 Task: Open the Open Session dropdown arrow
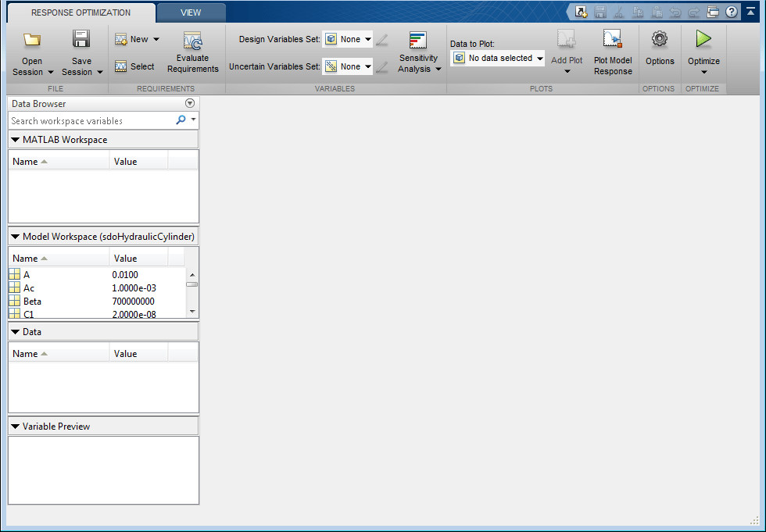[50, 72]
